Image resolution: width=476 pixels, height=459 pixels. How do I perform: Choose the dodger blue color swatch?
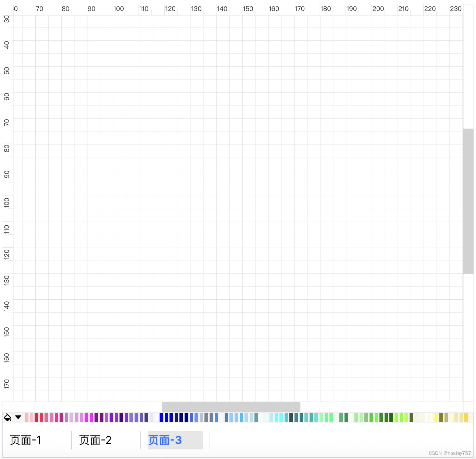coord(216,418)
